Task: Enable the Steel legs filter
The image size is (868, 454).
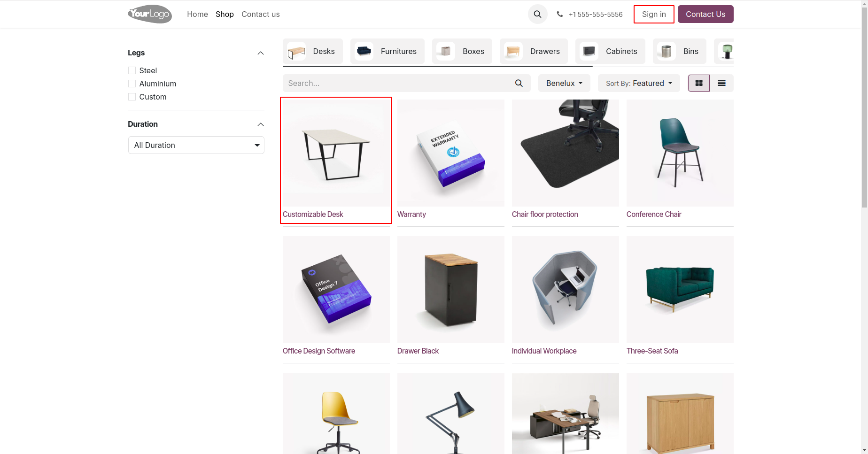Action: click(x=132, y=70)
